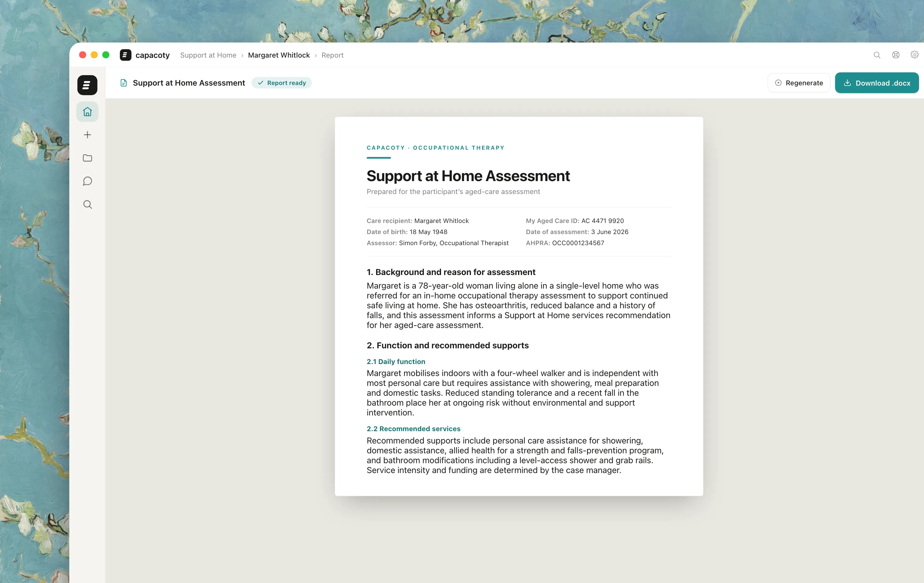
Task: Click the document heading Support at Home Assessment
Action: pyautogui.click(x=468, y=176)
